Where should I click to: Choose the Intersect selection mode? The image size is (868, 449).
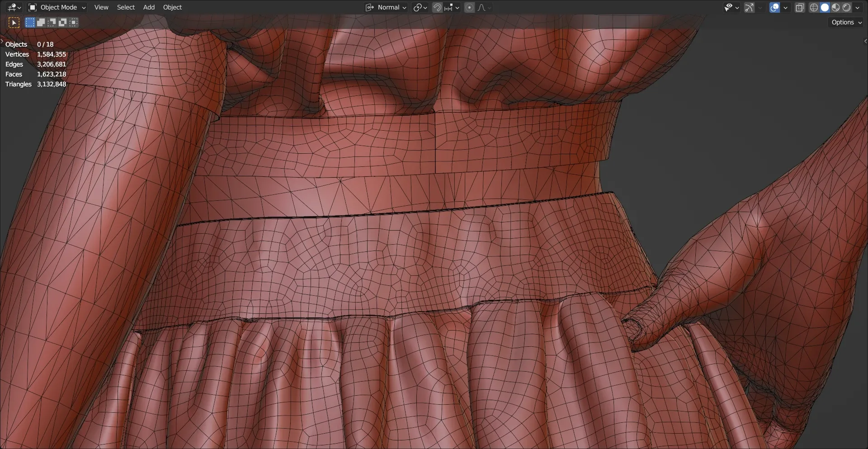[x=73, y=22]
